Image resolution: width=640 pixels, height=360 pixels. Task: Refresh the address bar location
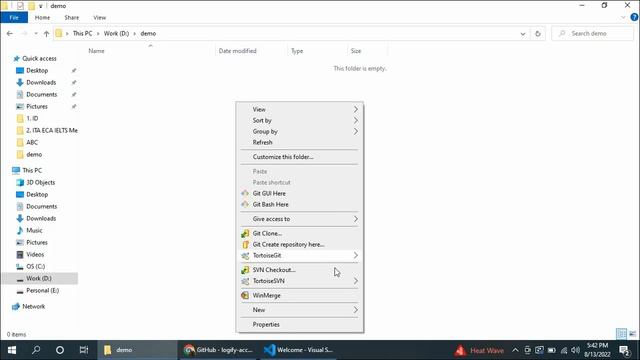[538, 33]
